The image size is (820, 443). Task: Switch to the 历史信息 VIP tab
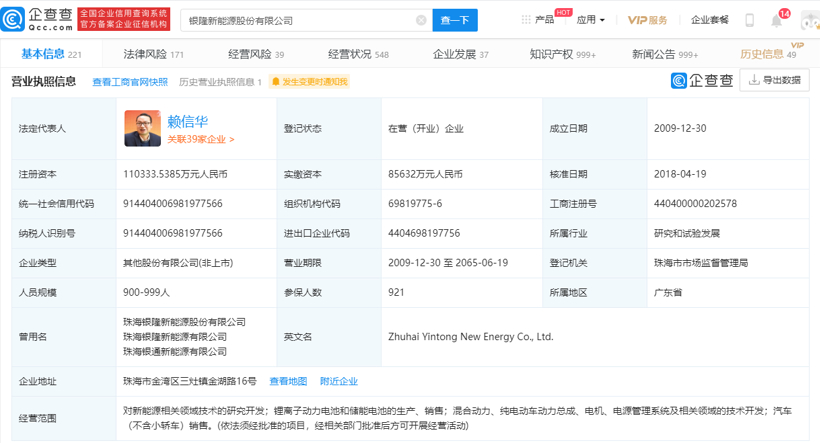click(768, 54)
